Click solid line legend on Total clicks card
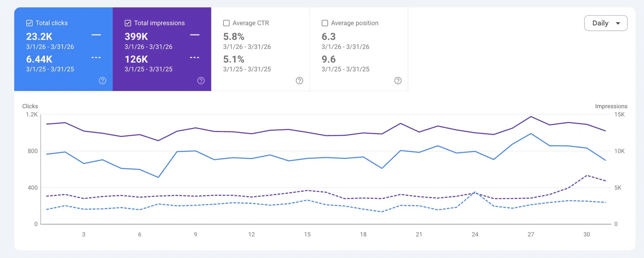Screen dimensions: 644x258 click(x=96, y=35)
